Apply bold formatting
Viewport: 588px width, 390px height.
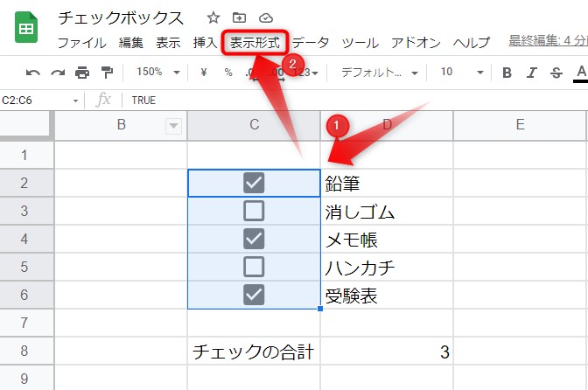507,73
